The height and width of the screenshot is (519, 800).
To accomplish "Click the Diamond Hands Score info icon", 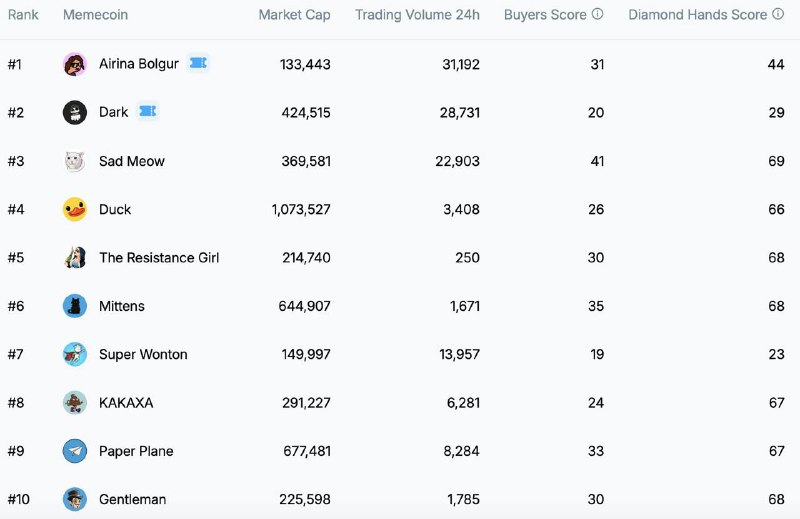I will 778,14.
